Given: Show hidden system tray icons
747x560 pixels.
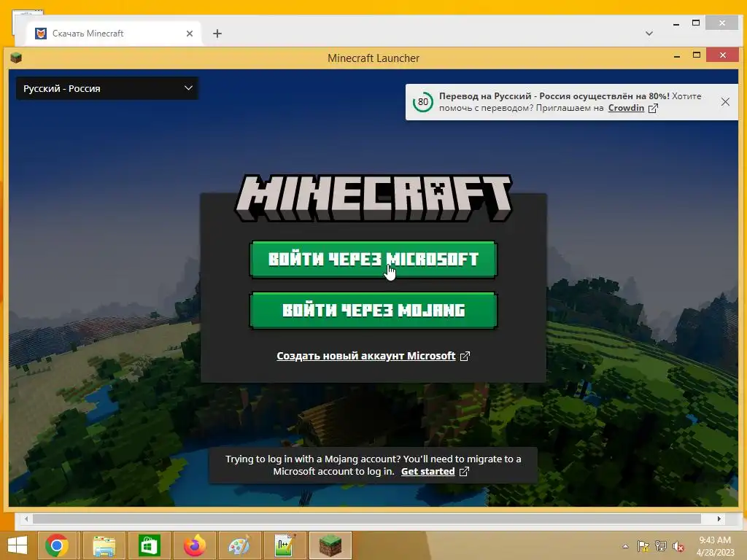Looking at the screenshot, I should coord(625,546).
